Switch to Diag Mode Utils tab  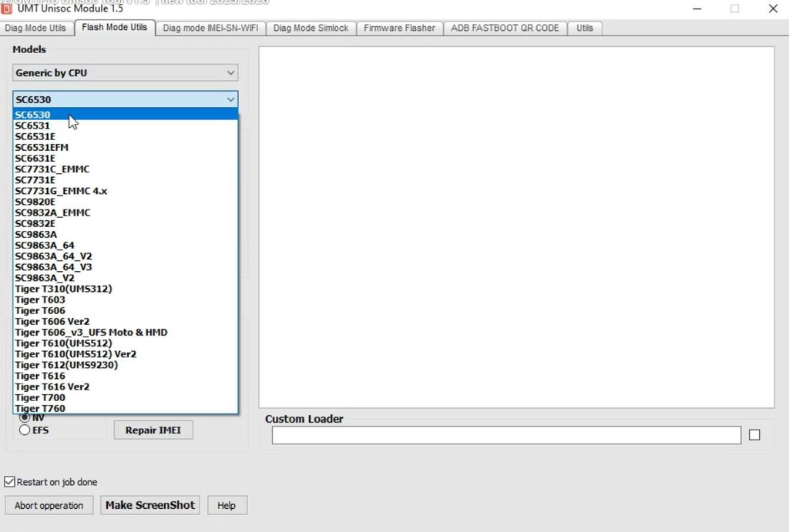tap(35, 28)
